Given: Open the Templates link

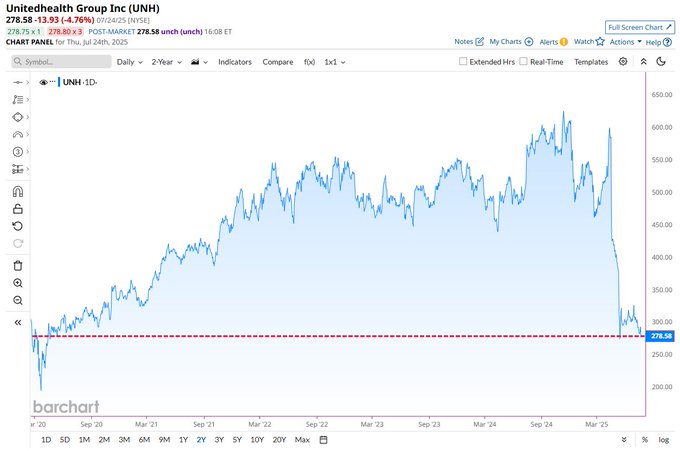Looking at the screenshot, I should click(591, 62).
